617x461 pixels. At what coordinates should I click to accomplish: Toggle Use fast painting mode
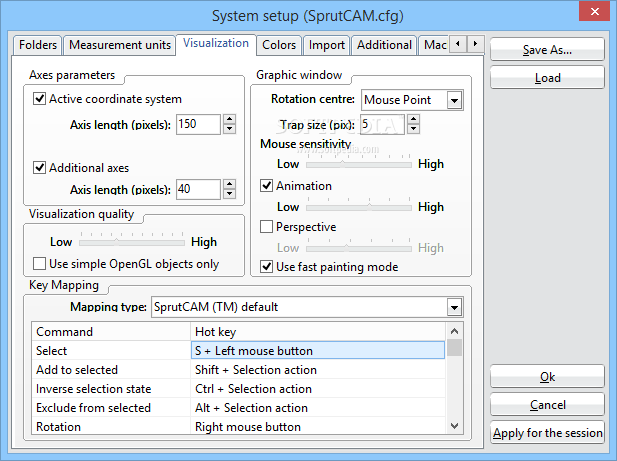pos(266,267)
